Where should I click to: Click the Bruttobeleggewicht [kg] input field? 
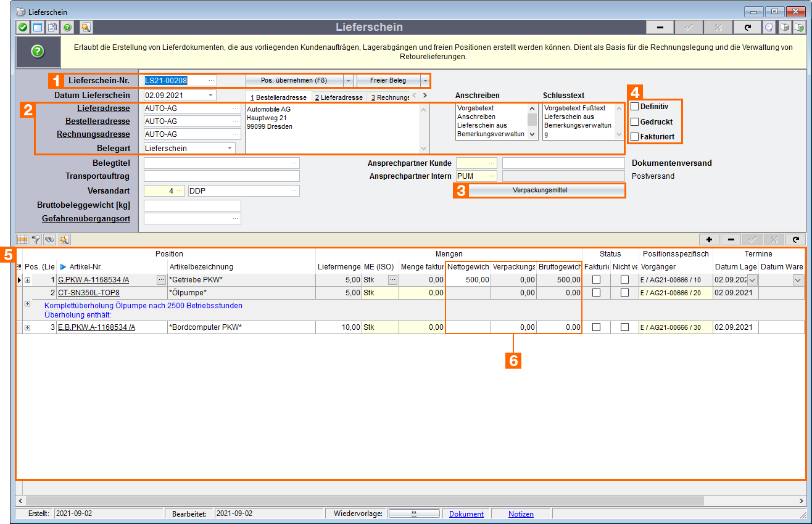[x=193, y=205]
